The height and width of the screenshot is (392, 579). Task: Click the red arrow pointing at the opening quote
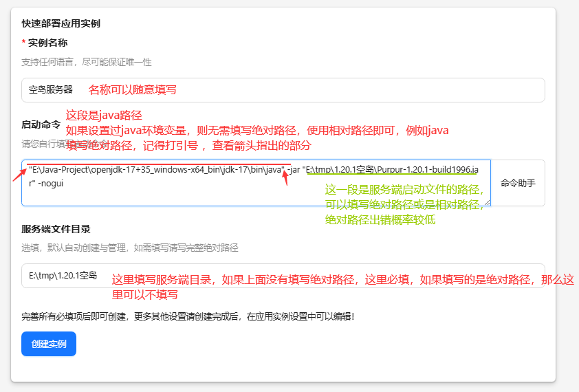coord(18,172)
